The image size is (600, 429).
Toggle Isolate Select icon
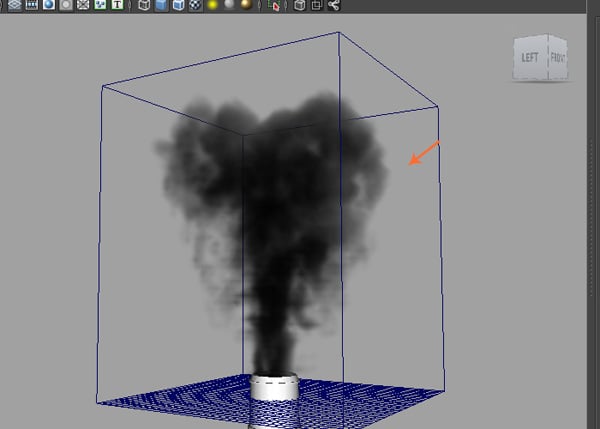274,5
